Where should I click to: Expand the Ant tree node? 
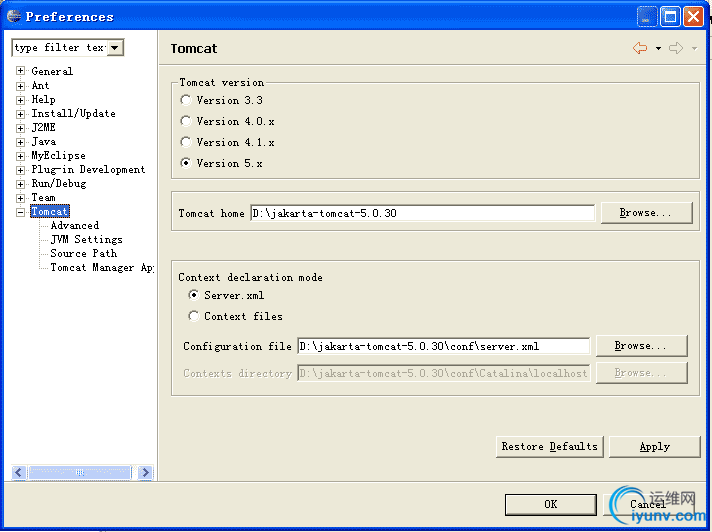(20, 86)
